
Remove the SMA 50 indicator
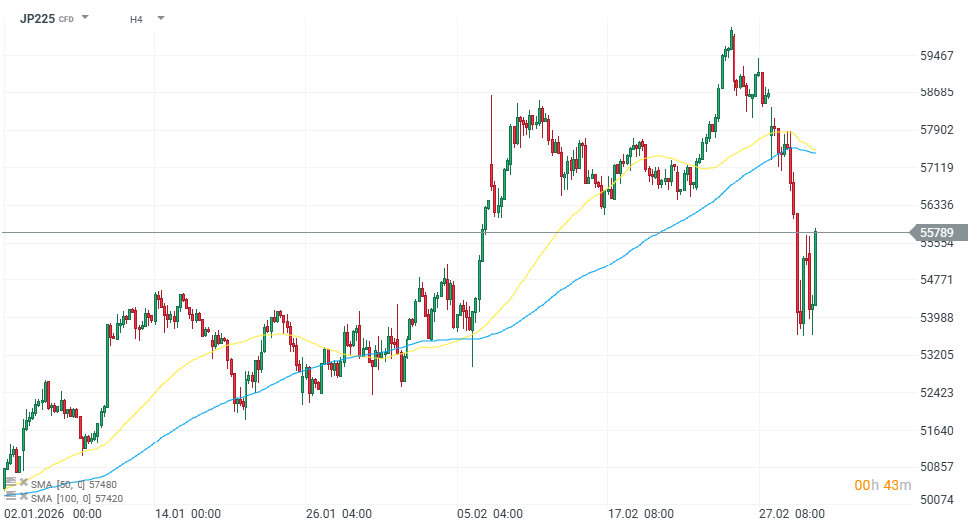click(23, 482)
